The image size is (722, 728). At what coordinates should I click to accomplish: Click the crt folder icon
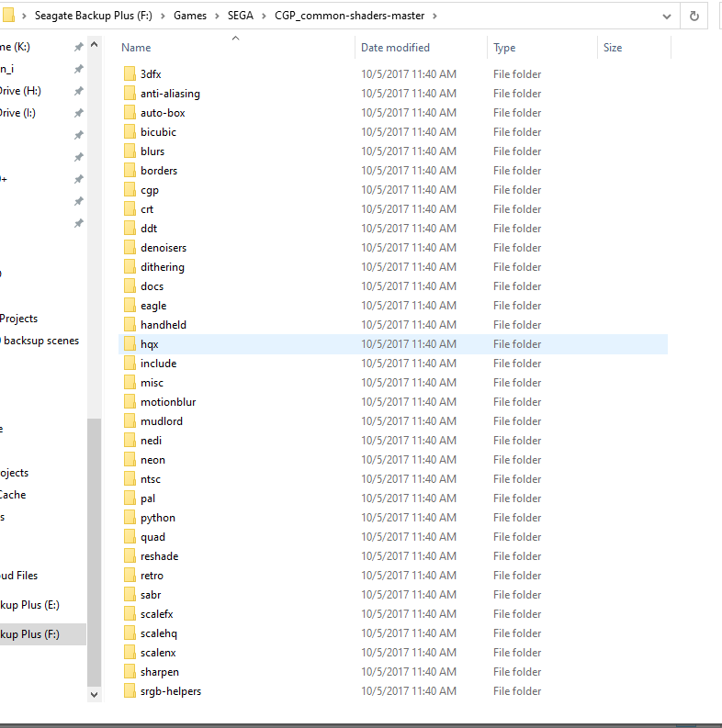pos(130,209)
